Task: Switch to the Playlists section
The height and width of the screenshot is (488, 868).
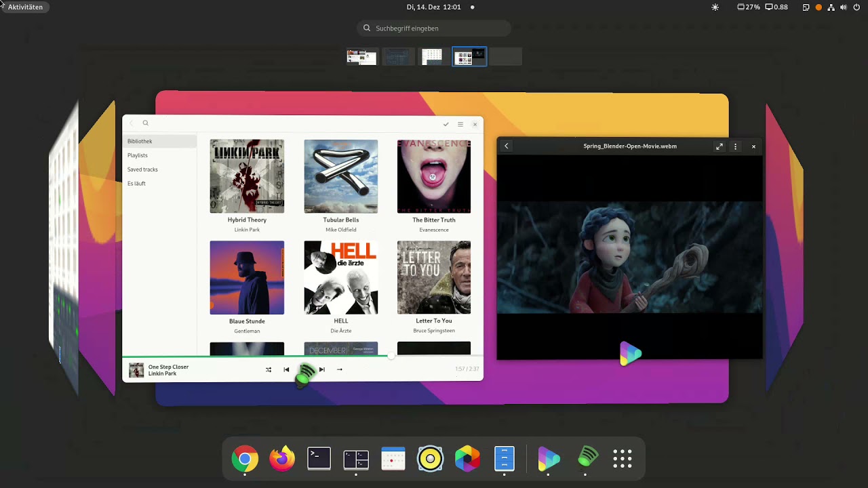Action: pyautogui.click(x=137, y=155)
